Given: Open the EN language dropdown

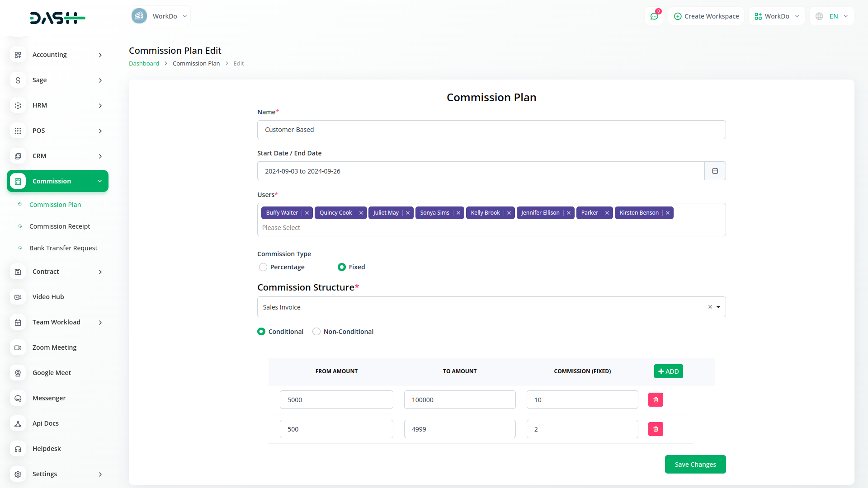Looking at the screenshot, I should (x=831, y=16).
